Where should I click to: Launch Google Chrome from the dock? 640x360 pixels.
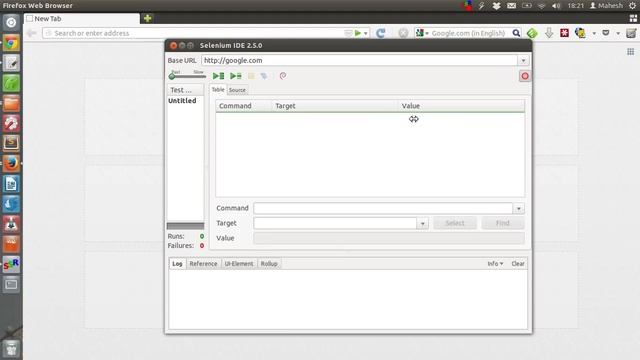pyautogui.click(x=11, y=43)
